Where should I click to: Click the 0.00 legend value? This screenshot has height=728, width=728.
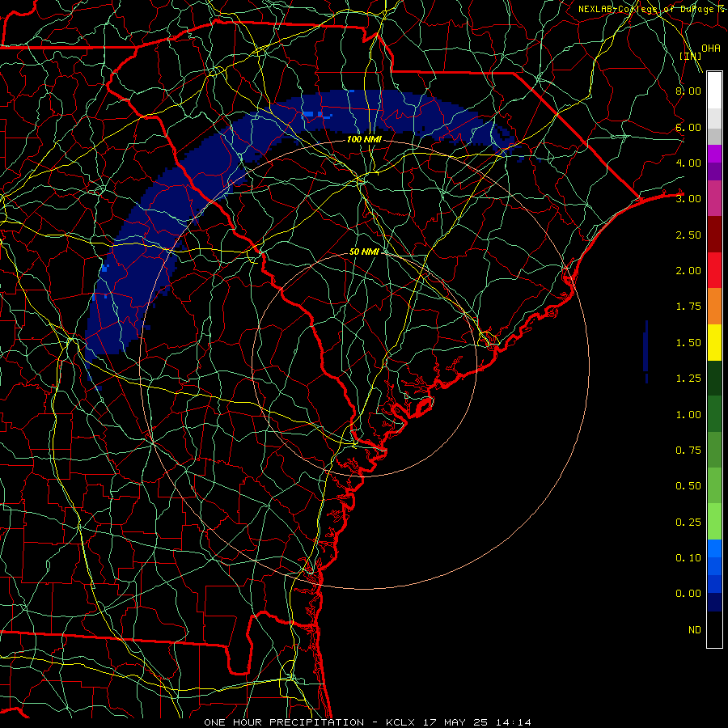pyautogui.click(x=688, y=594)
